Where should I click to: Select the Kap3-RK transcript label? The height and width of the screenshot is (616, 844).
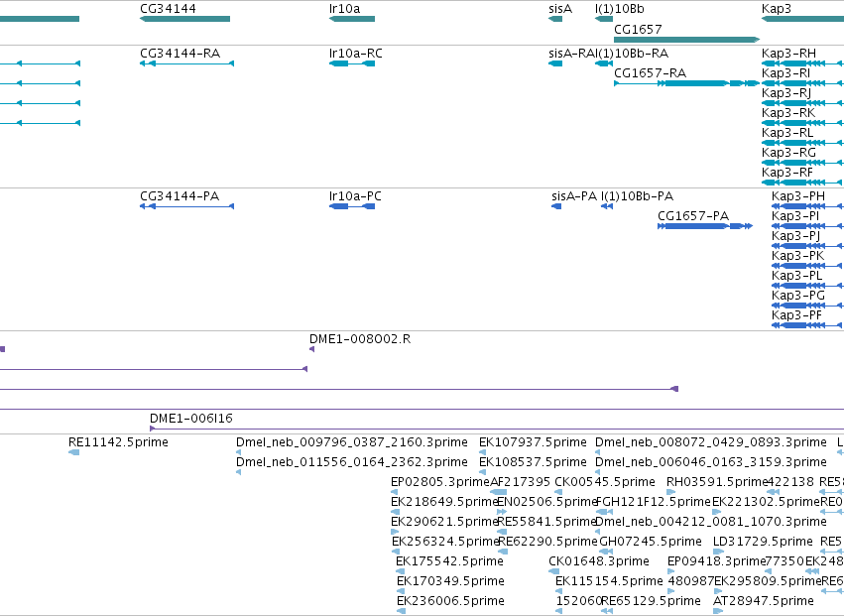pos(788,113)
